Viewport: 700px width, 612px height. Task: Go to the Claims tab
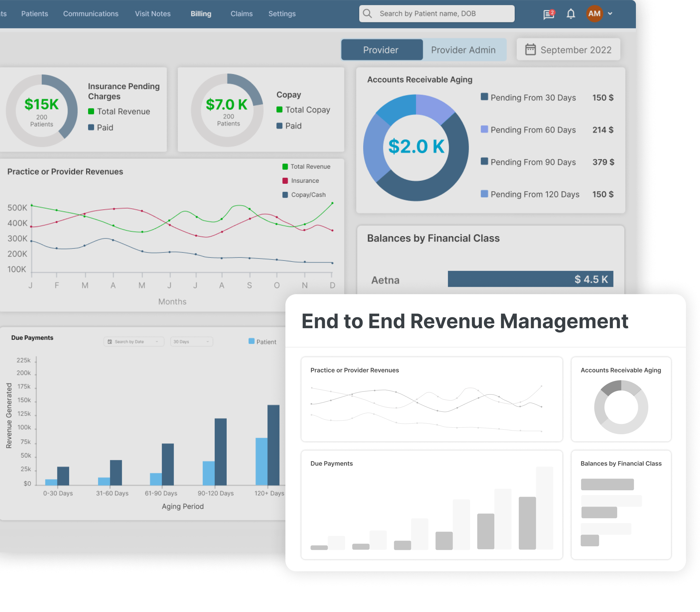click(241, 14)
